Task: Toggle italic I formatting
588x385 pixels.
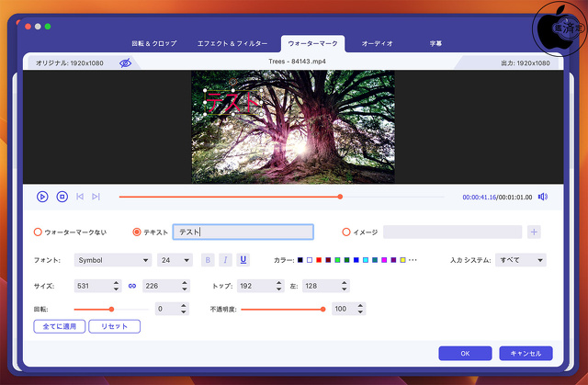Action: (x=225, y=260)
